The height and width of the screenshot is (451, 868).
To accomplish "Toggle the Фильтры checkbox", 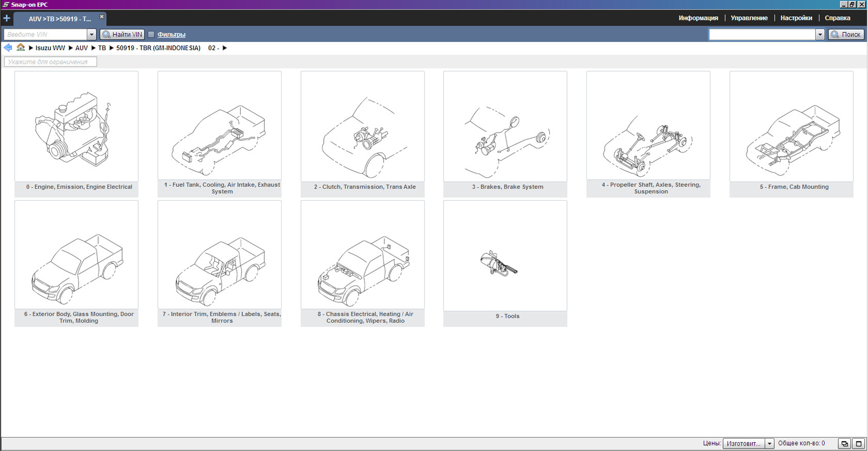I will click(x=151, y=34).
